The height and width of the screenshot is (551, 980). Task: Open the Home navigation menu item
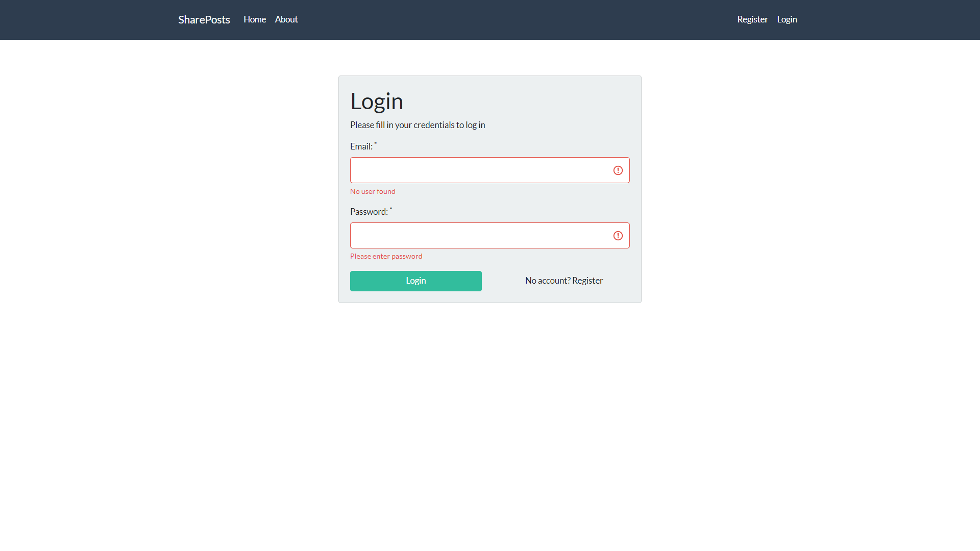click(254, 19)
